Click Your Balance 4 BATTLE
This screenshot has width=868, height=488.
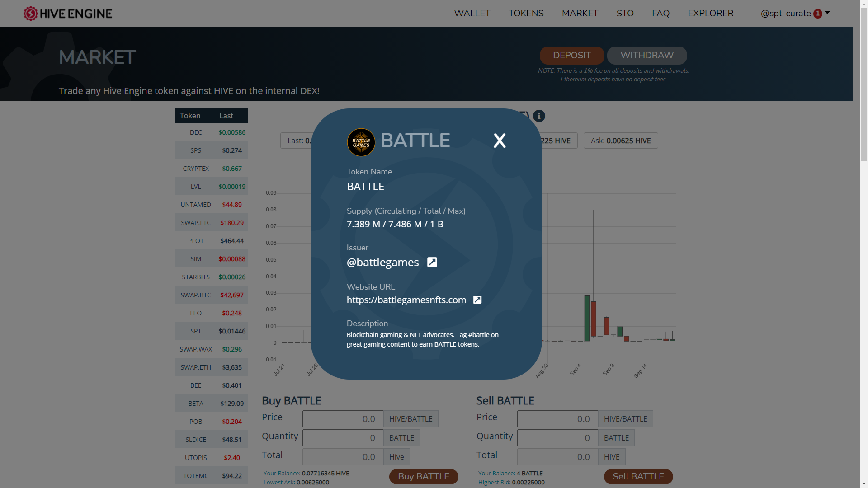tap(510, 473)
